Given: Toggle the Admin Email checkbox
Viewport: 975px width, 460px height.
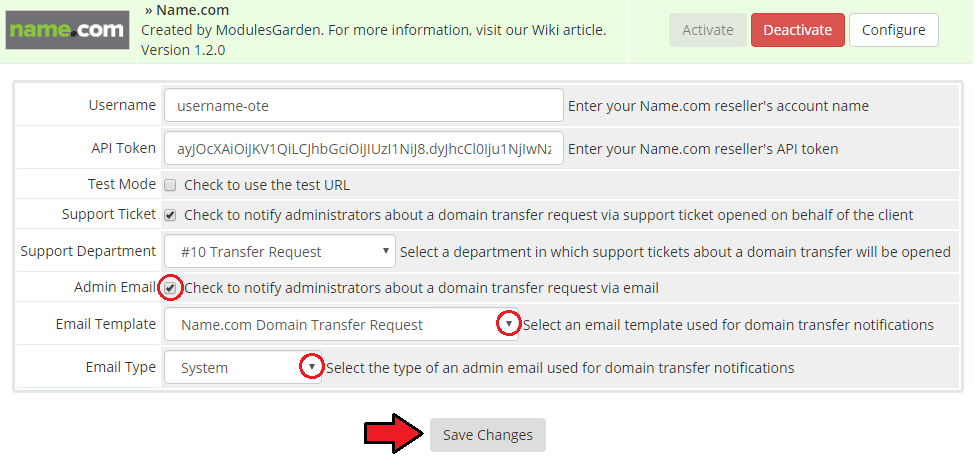Looking at the screenshot, I should (170, 288).
